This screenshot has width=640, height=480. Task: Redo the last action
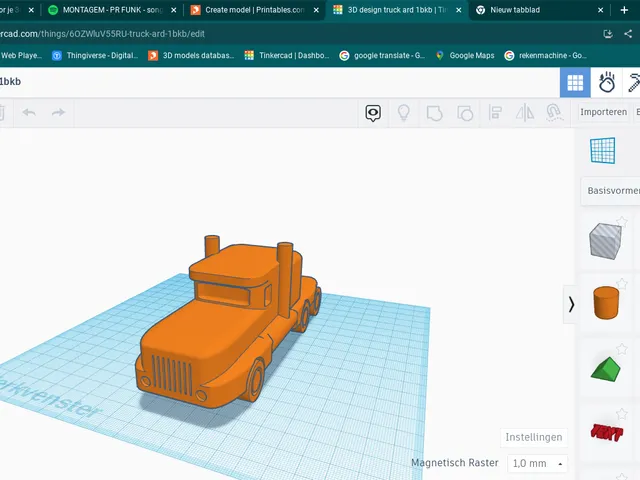pos(58,112)
